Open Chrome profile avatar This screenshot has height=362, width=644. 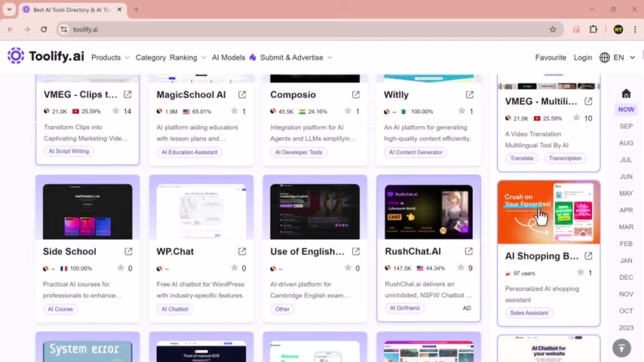pyautogui.click(x=618, y=29)
